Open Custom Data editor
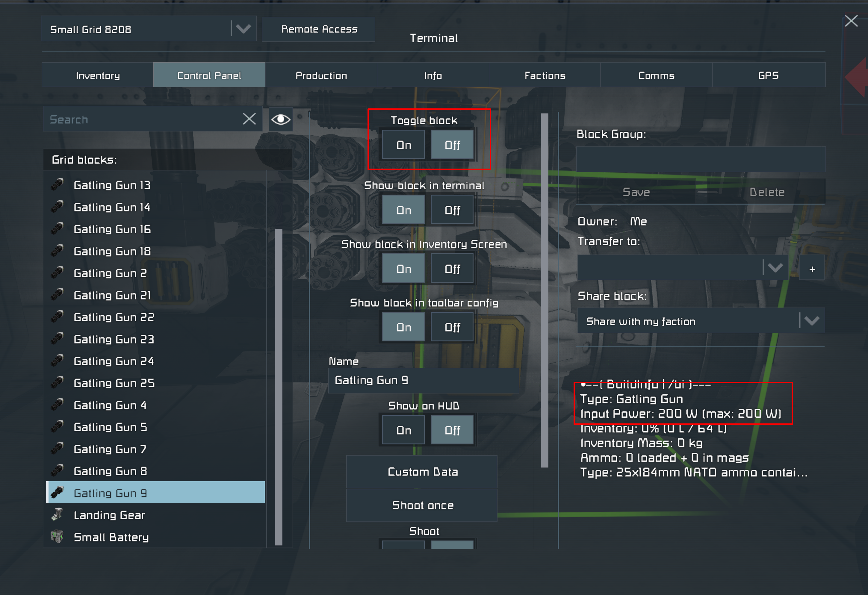Screen dimensions: 868x595 pos(422,472)
